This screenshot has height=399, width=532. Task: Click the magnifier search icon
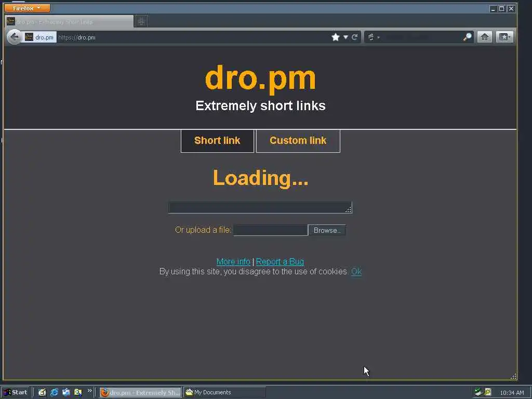[x=467, y=37]
